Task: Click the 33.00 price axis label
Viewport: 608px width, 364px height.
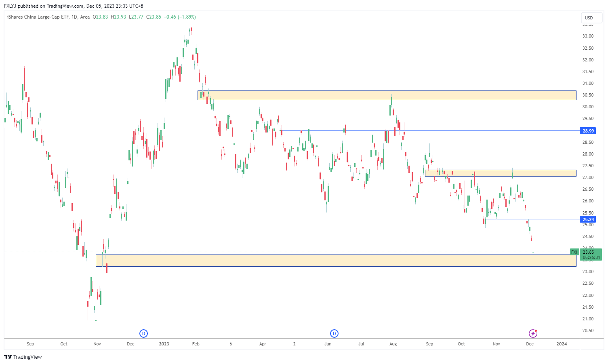Action: click(588, 36)
